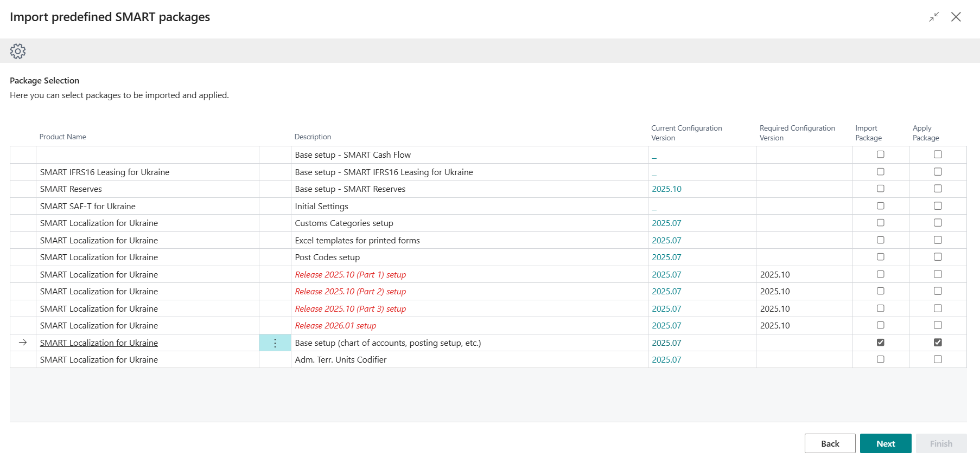Click the Back button
Image resolution: width=980 pixels, height=464 pixels.
tap(829, 443)
